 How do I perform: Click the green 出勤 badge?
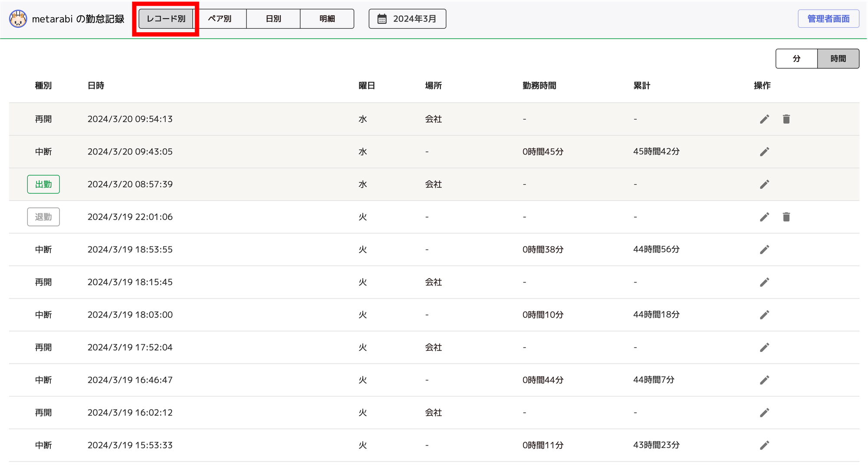click(43, 184)
